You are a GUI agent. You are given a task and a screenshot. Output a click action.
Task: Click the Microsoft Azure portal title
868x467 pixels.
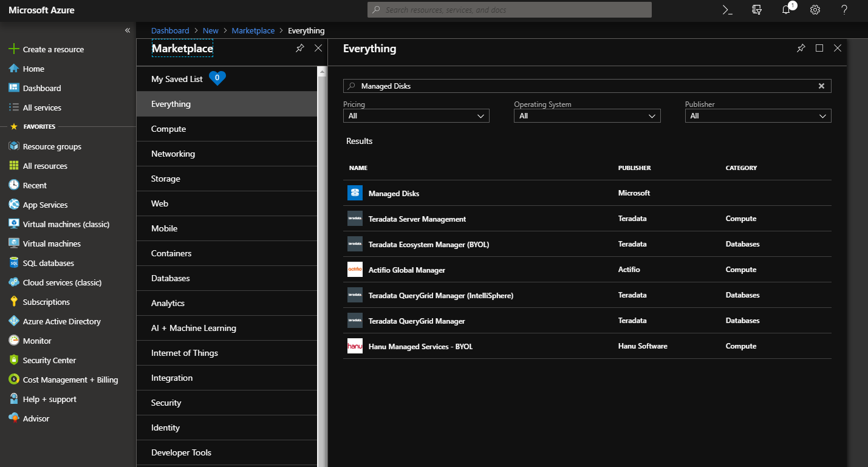pos(41,10)
